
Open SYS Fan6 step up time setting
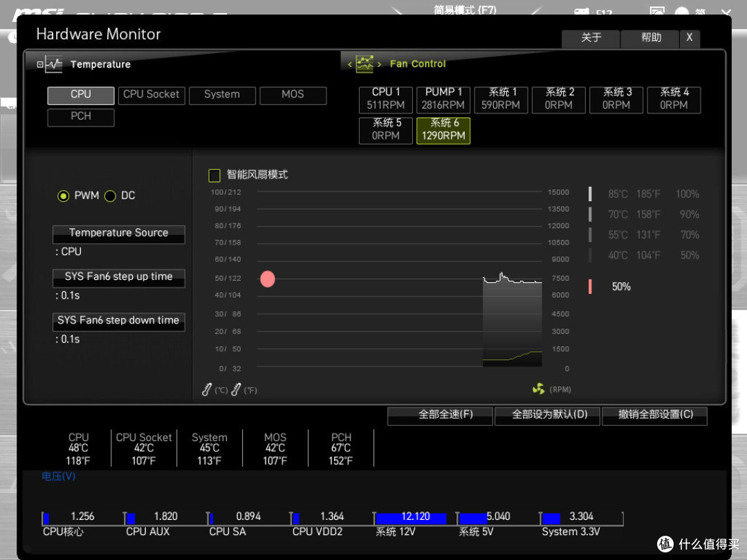tap(119, 278)
